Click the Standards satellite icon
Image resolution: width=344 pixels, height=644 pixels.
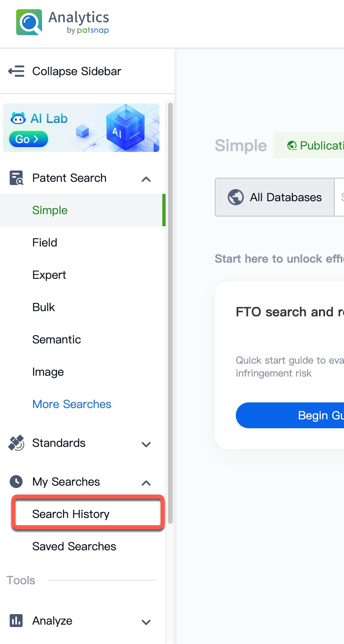click(x=15, y=443)
